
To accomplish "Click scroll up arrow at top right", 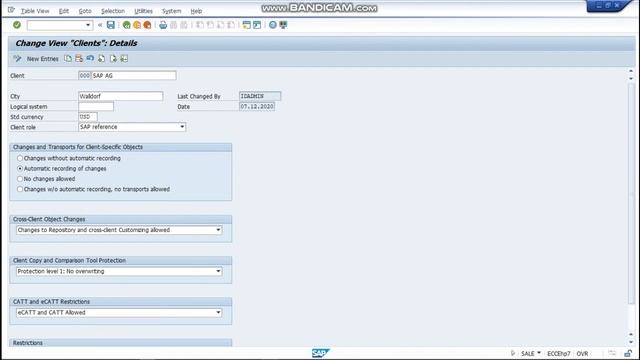I will tap(631, 71).
